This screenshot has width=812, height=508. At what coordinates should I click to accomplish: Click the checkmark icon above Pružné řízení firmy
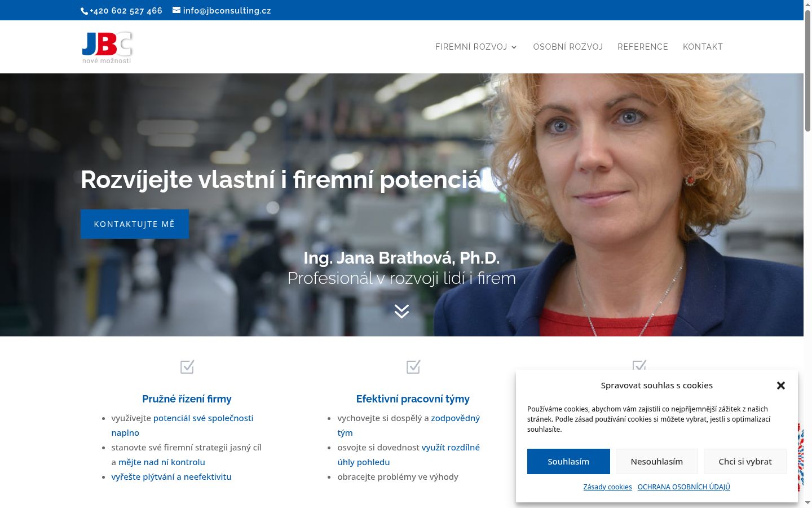click(187, 367)
